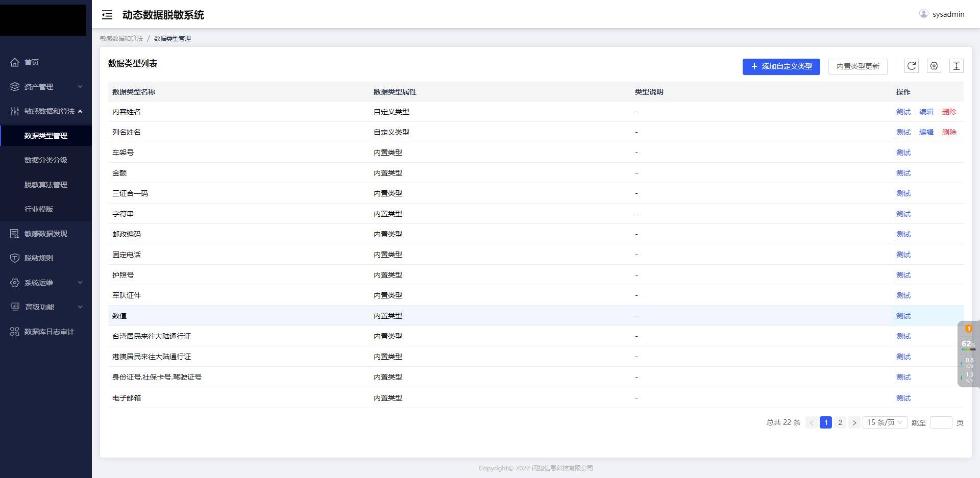Collapse the sidebar with the hamburger icon
This screenshot has width=980, height=478.
[x=107, y=15]
